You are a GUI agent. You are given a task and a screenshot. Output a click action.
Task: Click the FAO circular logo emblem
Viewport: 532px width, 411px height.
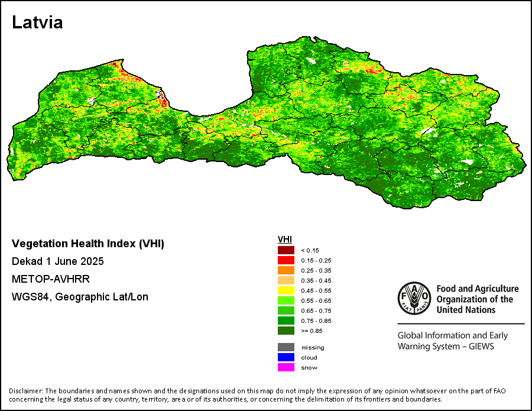414,298
